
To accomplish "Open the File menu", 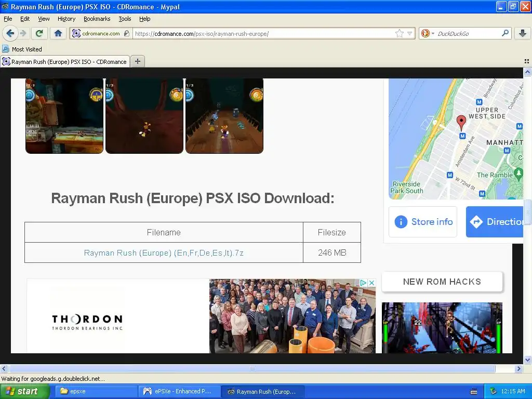I will 8,19.
